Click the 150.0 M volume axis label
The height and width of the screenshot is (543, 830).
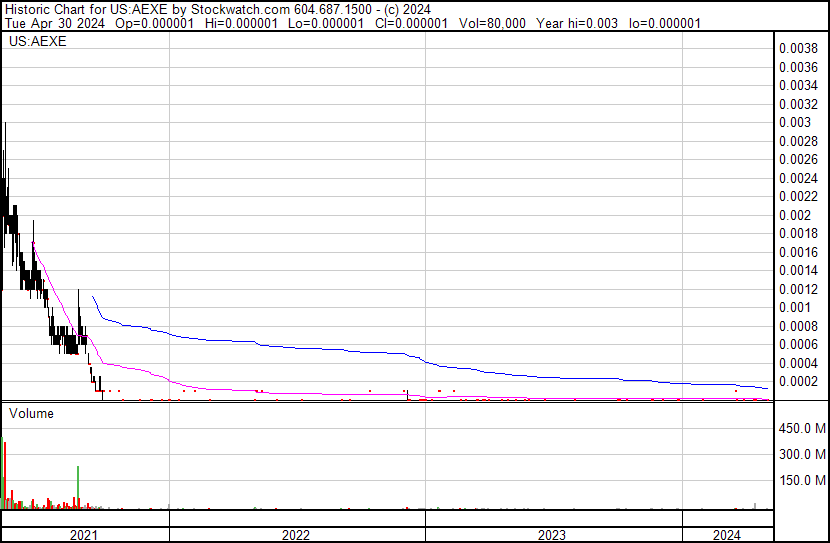coord(802,481)
